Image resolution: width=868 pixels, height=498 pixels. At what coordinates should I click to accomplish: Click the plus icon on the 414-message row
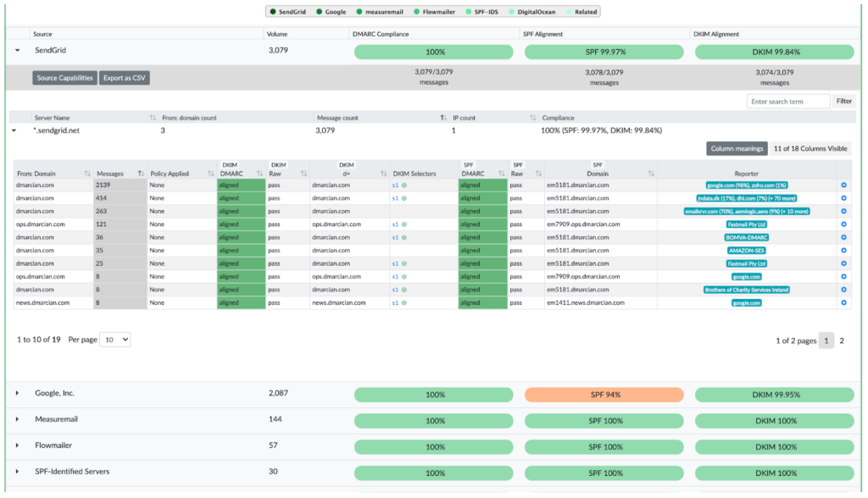coord(843,198)
